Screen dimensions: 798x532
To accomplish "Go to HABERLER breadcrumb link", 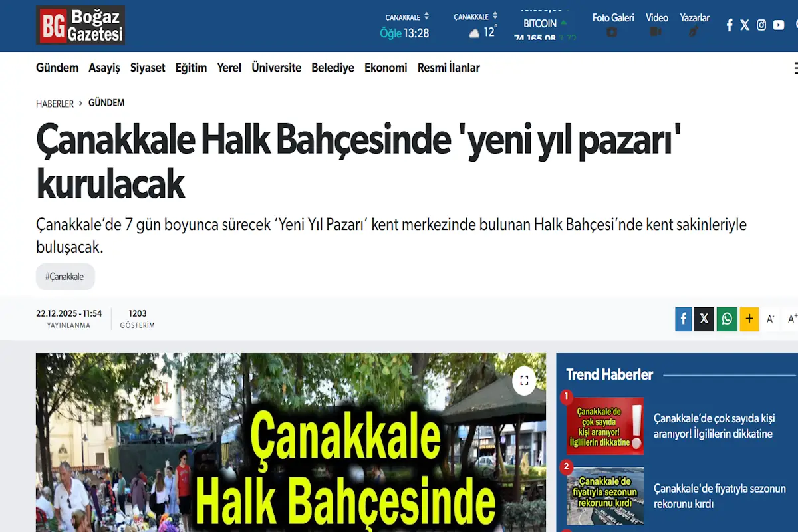I will click(55, 104).
